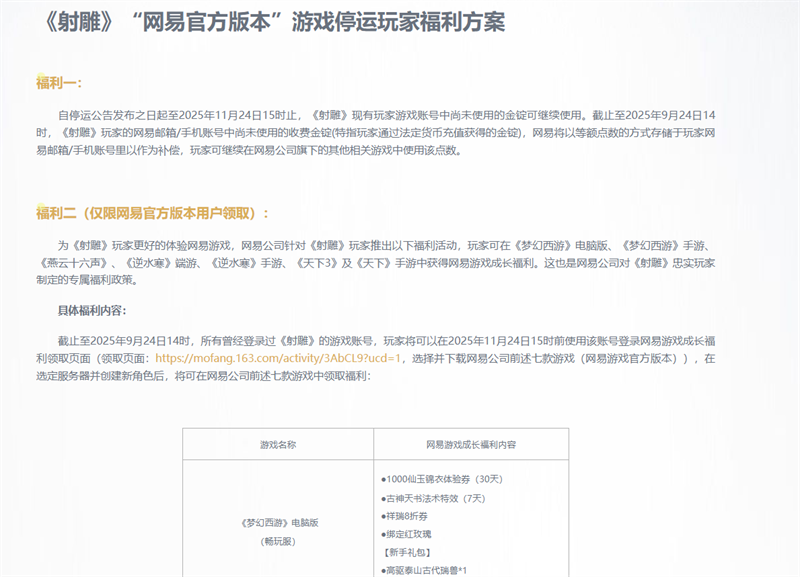Select the 《梦幻西游》电脑版 table cell
The image size is (800, 577).
point(277,522)
